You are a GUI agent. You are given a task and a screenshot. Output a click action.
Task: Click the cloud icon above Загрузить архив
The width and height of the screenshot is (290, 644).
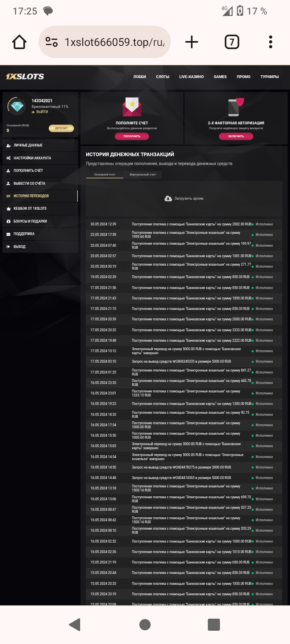click(x=168, y=198)
